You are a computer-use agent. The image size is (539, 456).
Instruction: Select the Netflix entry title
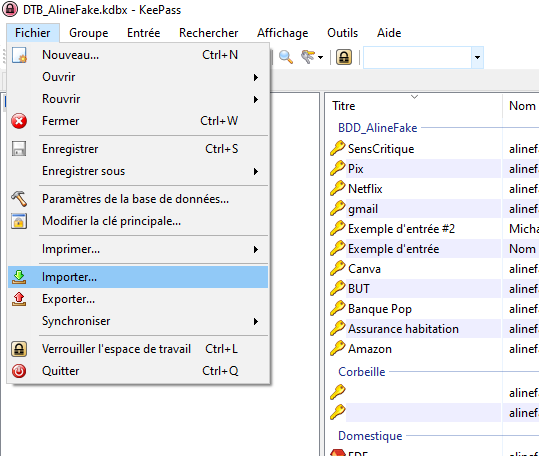365,189
